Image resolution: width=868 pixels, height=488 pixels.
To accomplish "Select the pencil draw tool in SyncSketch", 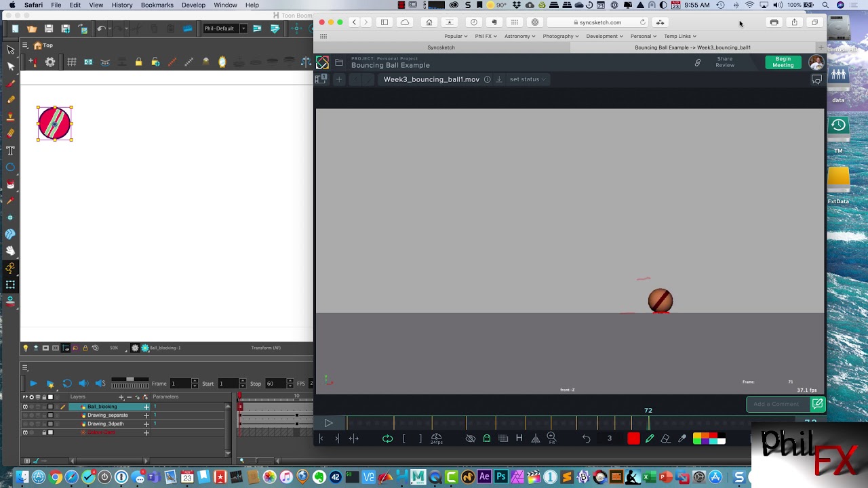I will 650,439.
